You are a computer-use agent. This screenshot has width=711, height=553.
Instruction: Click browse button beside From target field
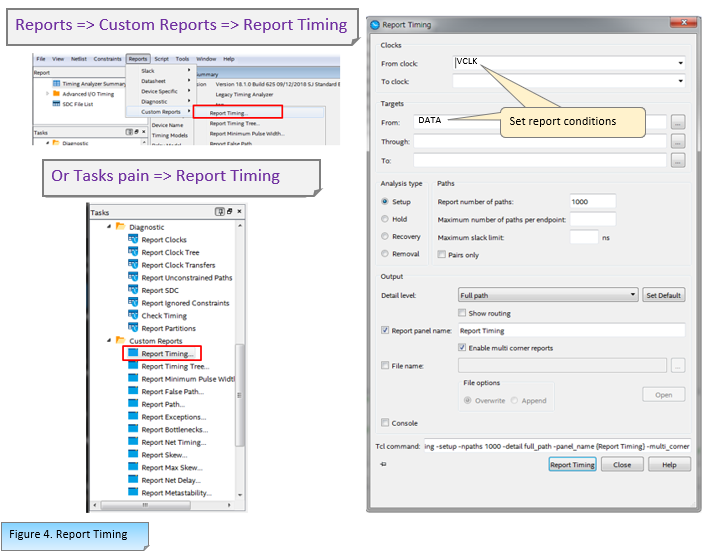click(678, 122)
